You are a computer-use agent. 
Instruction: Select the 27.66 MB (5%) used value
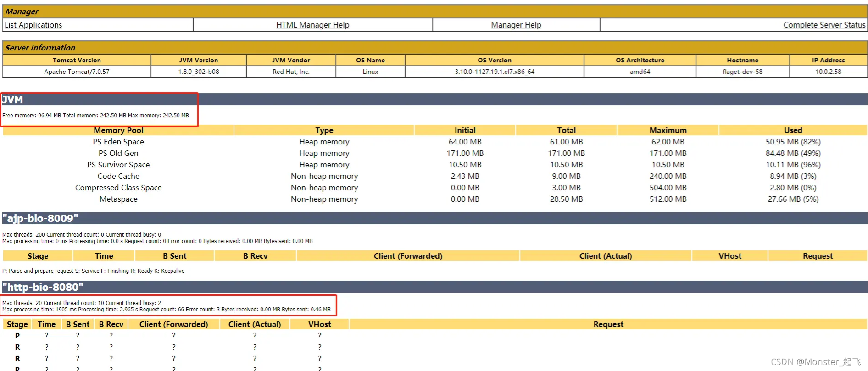click(x=793, y=199)
